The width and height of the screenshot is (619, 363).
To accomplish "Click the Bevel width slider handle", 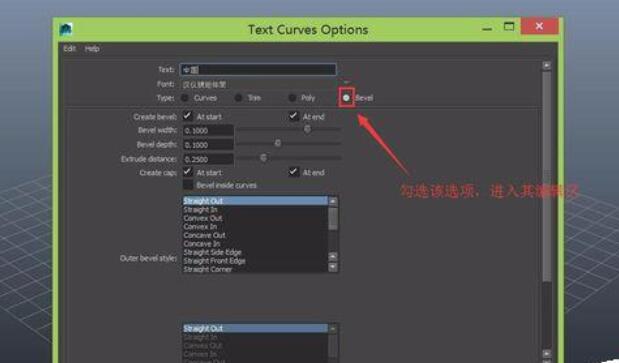I will (x=307, y=129).
